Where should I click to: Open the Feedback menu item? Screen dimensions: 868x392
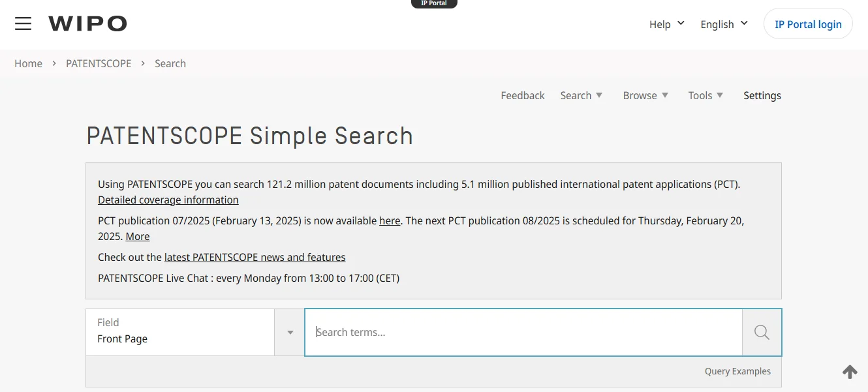point(523,95)
